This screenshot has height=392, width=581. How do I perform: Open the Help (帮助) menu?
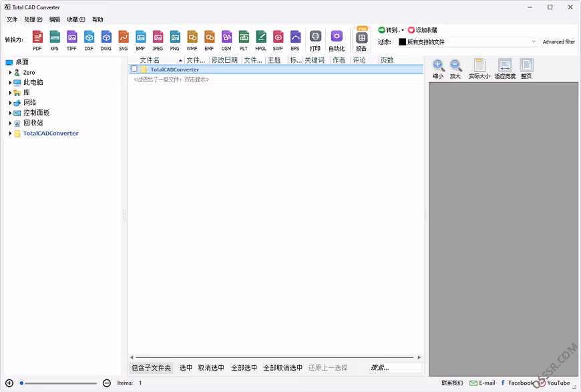tap(98, 19)
